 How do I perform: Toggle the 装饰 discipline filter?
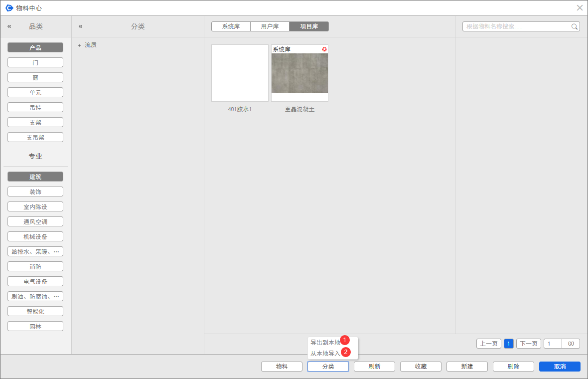point(35,192)
